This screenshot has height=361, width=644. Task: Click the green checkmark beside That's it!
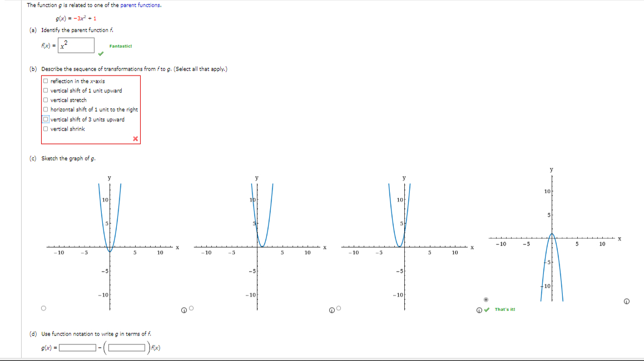pos(487,310)
